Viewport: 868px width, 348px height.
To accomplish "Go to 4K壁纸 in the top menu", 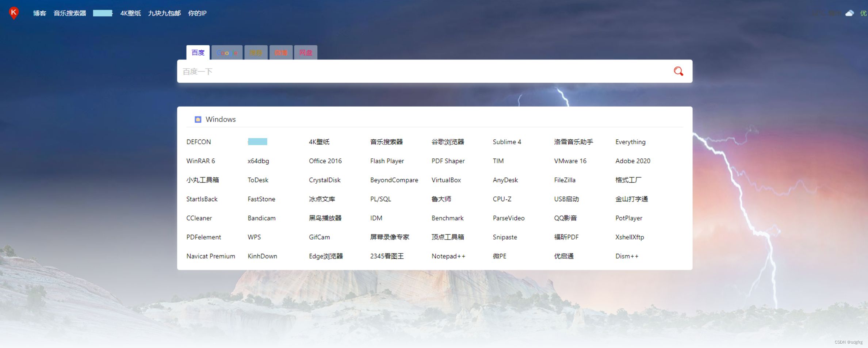I will (x=130, y=13).
